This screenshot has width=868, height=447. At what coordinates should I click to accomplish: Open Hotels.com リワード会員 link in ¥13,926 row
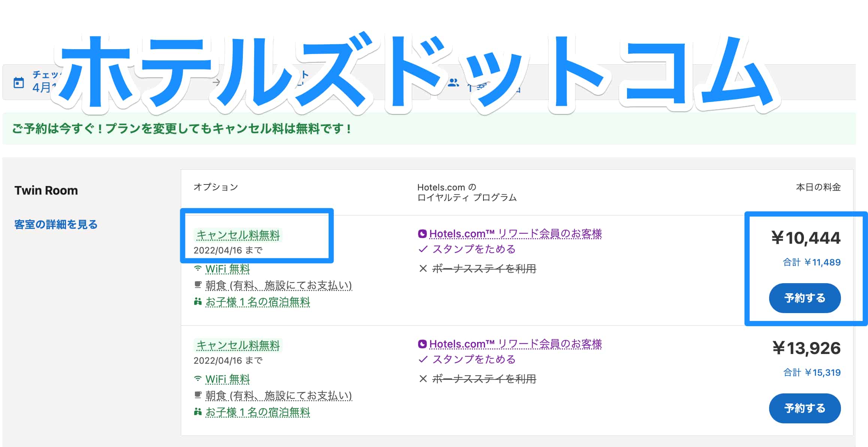515,344
